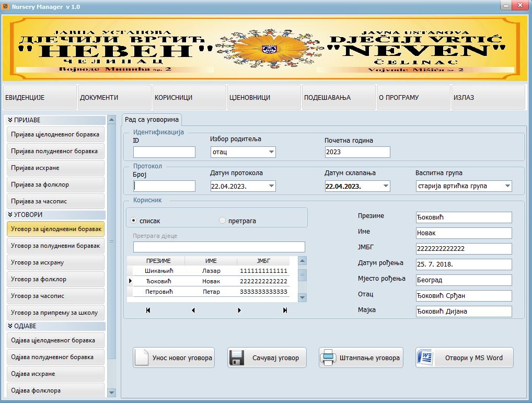Click Отвори у MS Word button
Image resolution: width=532 pixels, height=403 pixels.
click(465, 358)
